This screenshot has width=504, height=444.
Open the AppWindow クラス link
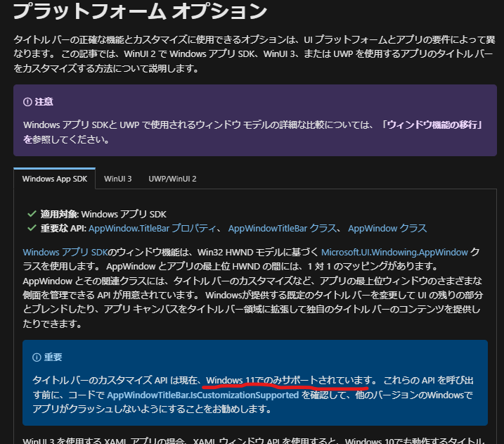[x=387, y=229]
